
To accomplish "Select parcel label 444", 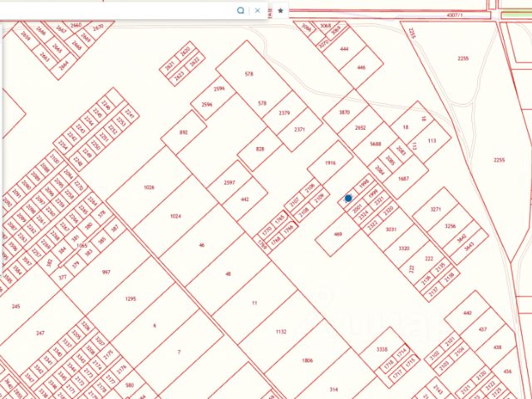I will click(x=344, y=49).
